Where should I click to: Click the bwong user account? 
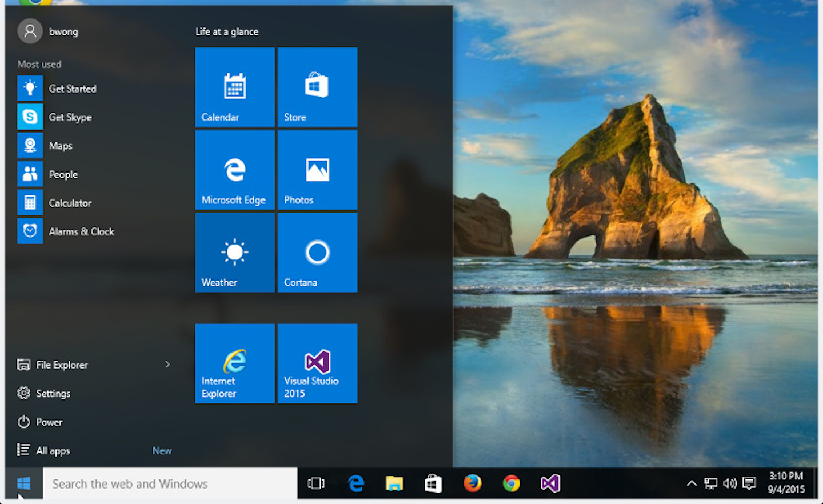tap(49, 31)
